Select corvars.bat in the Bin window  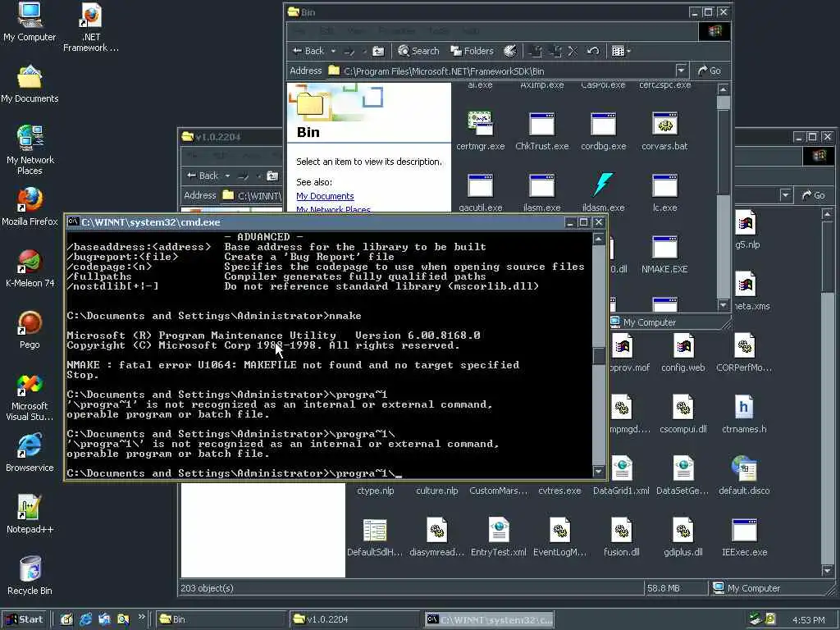(664, 130)
